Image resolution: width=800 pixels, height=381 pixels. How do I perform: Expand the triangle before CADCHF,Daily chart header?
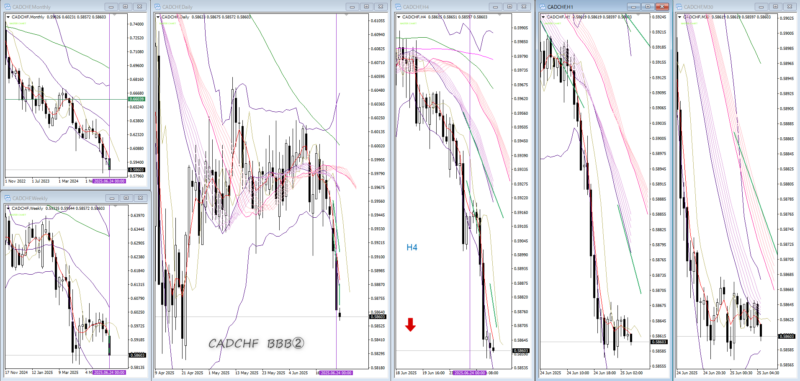158,17
